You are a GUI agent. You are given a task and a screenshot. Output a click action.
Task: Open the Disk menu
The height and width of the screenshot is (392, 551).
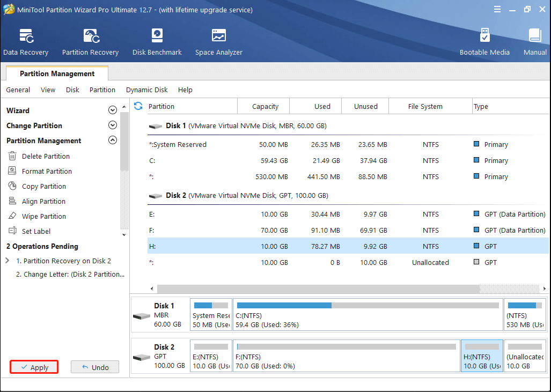72,90
